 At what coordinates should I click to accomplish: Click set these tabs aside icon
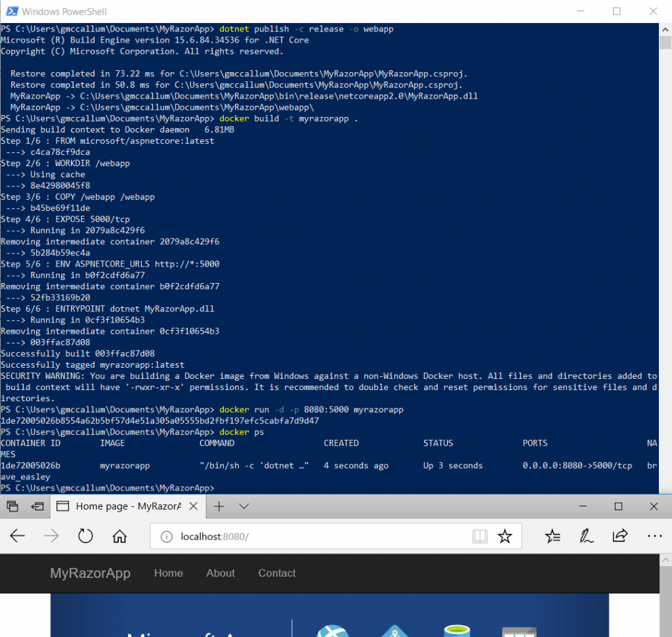(x=37, y=506)
